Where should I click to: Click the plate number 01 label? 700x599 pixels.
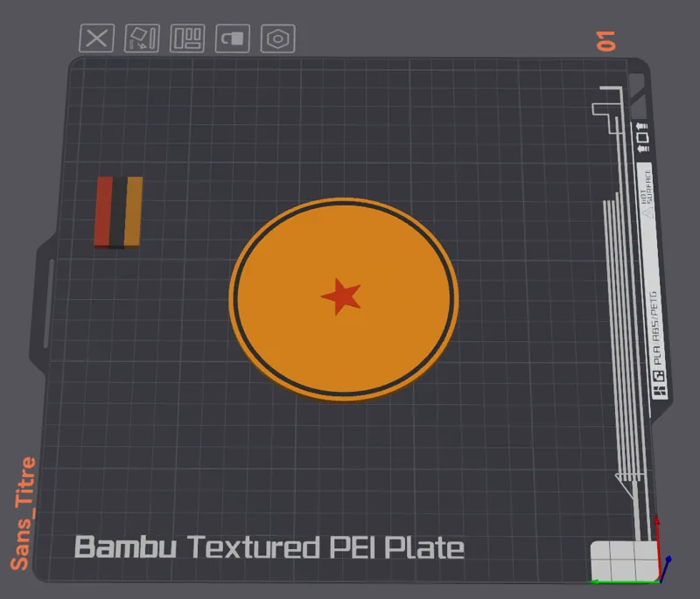pos(606,41)
